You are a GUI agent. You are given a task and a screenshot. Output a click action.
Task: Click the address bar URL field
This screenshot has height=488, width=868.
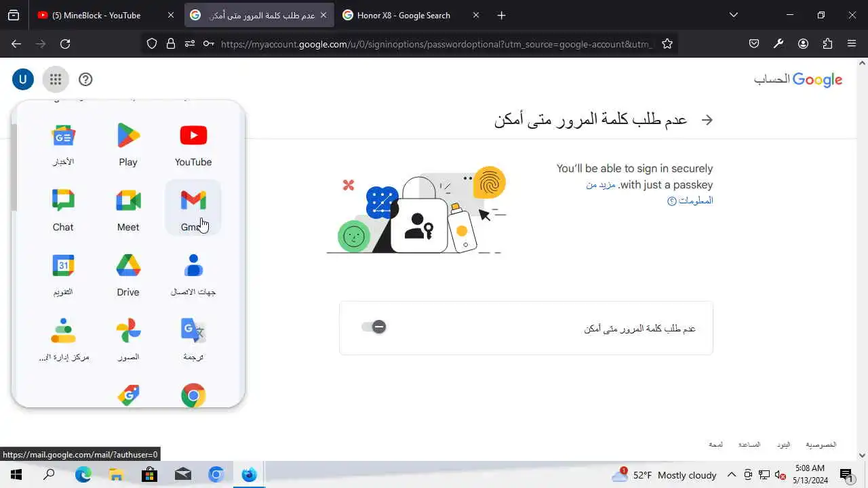436,43
